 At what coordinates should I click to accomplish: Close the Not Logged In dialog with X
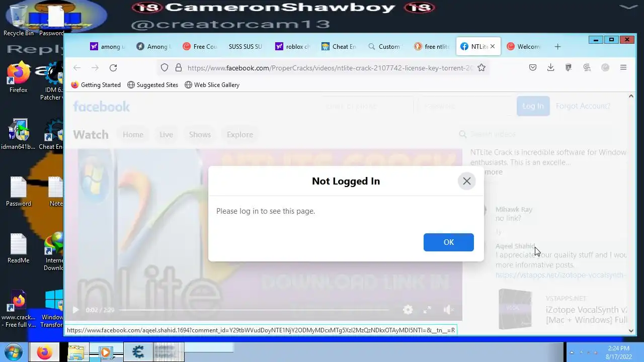466,181
